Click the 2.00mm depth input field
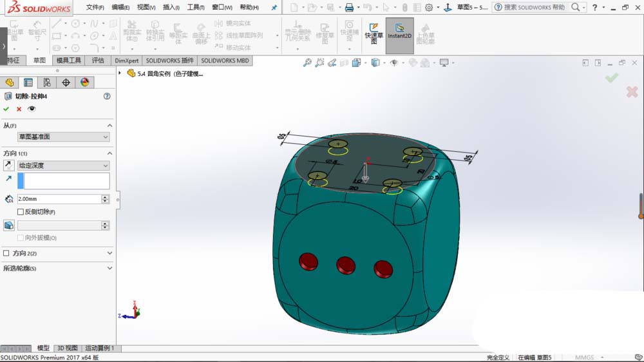644x362 pixels. [59, 199]
